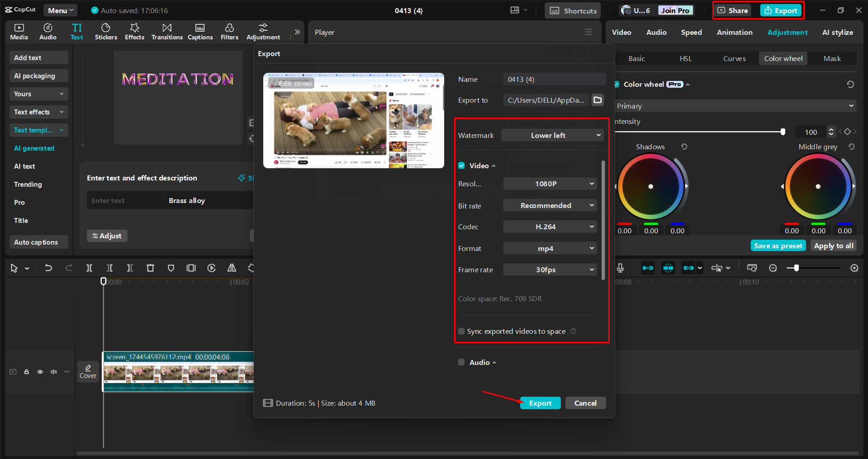
Task: Open the Watermark position dropdown
Action: (x=552, y=135)
